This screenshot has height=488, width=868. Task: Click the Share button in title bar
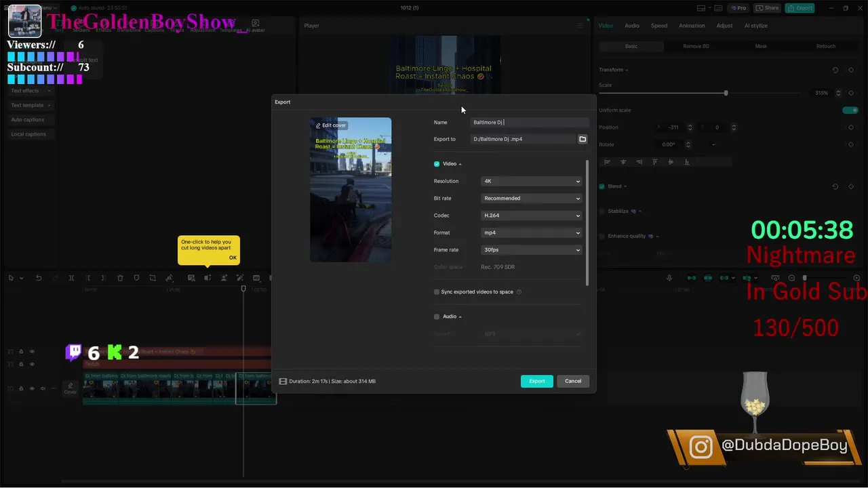coord(767,8)
